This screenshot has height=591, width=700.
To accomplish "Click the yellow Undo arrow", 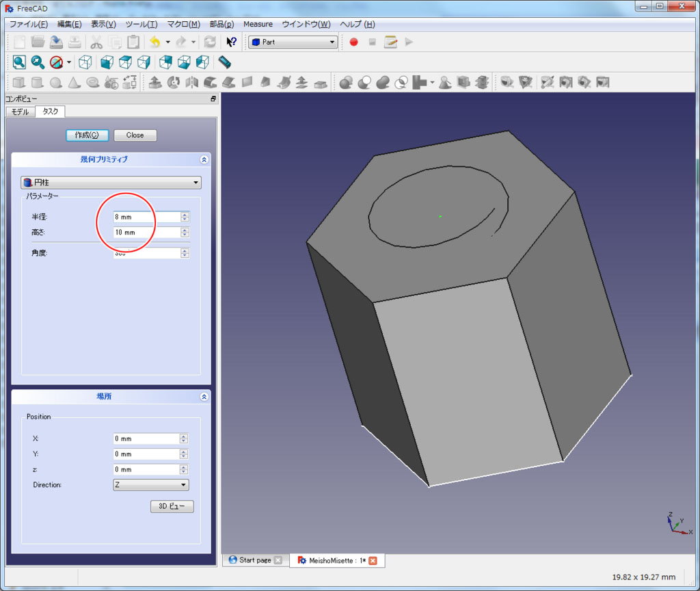I will 155,42.
